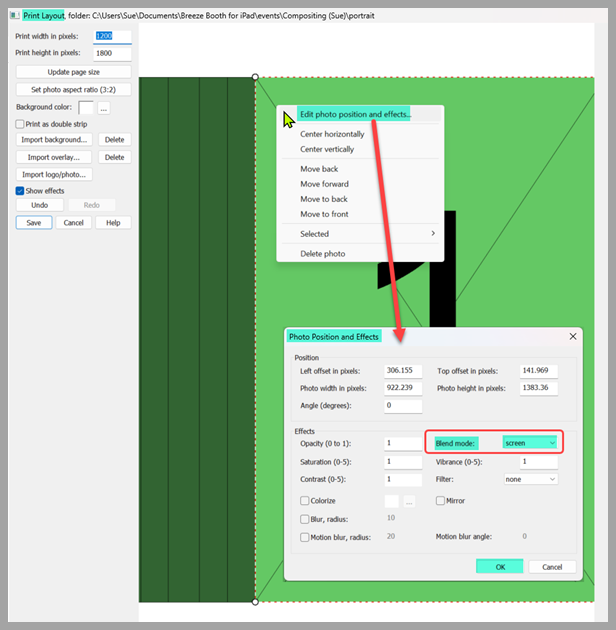
Task: Click the Print height in pixels field
Action: pos(112,53)
